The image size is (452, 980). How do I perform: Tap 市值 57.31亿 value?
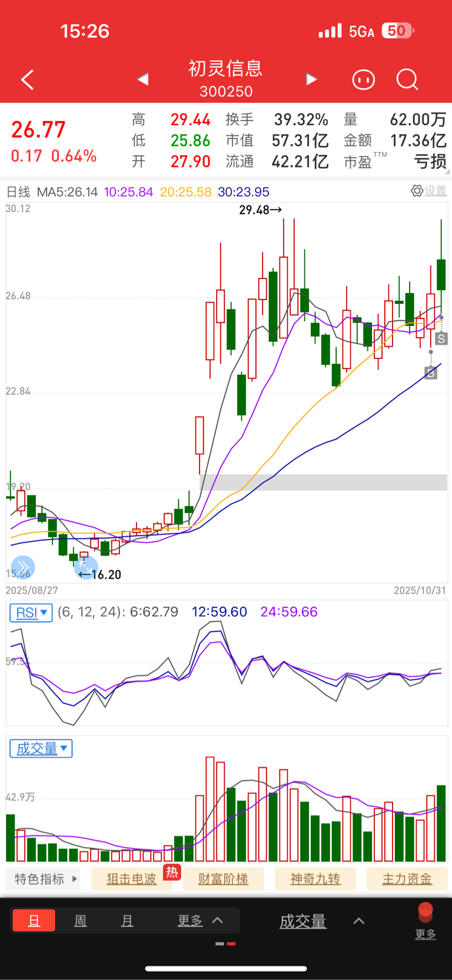coord(300,141)
